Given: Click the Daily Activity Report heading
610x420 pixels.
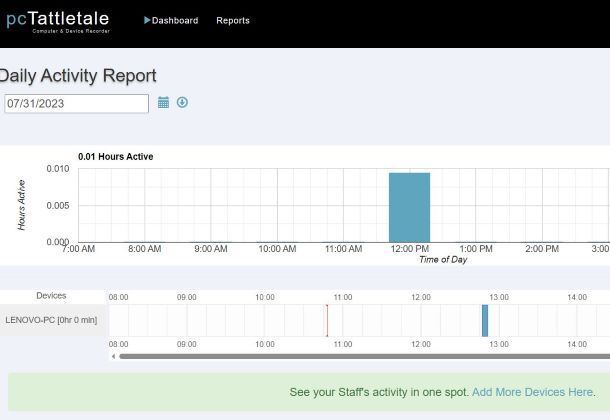Looking at the screenshot, I should click(78, 75).
